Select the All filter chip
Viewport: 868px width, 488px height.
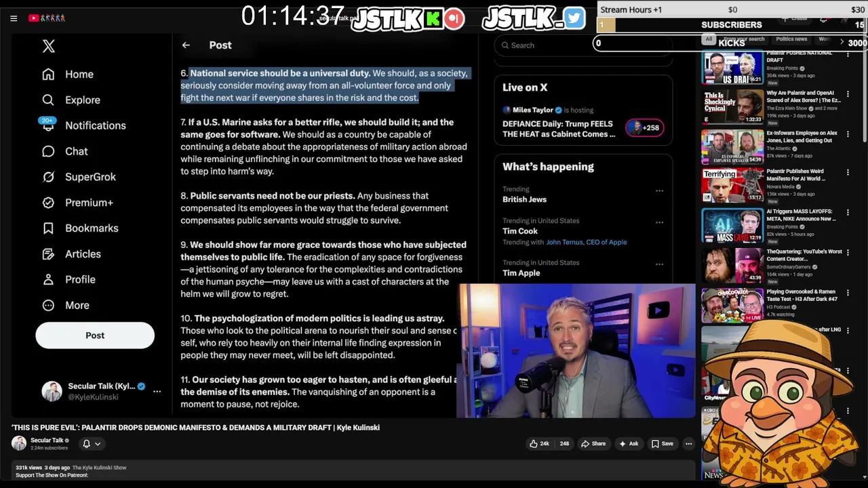[x=709, y=39]
